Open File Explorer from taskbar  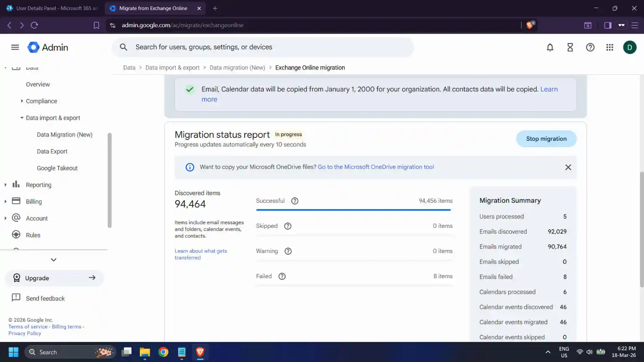145,352
